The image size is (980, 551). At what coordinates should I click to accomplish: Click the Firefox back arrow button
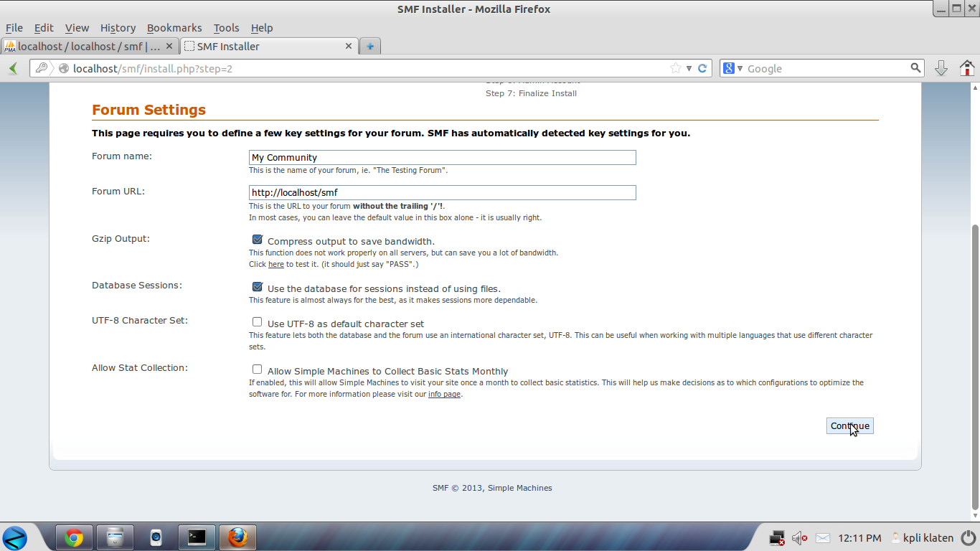[x=13, y=68]
